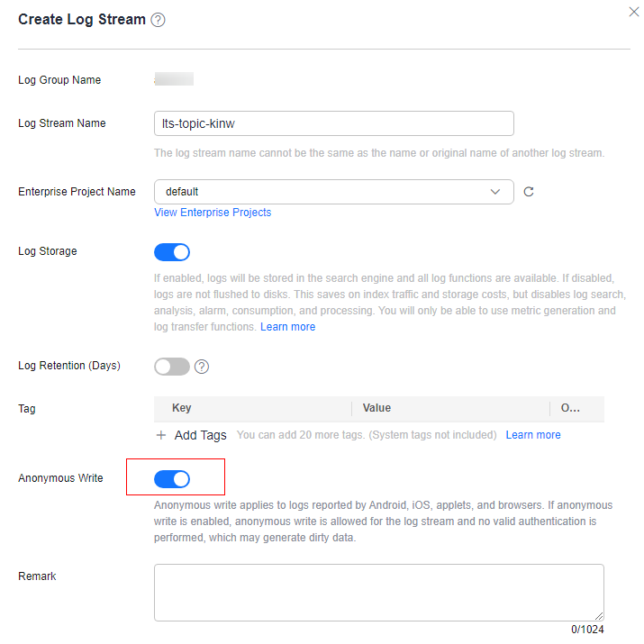This screenshot has height=644, width=644.
Task: Click the Value column header in Tag table
Action: pos(376,408)
